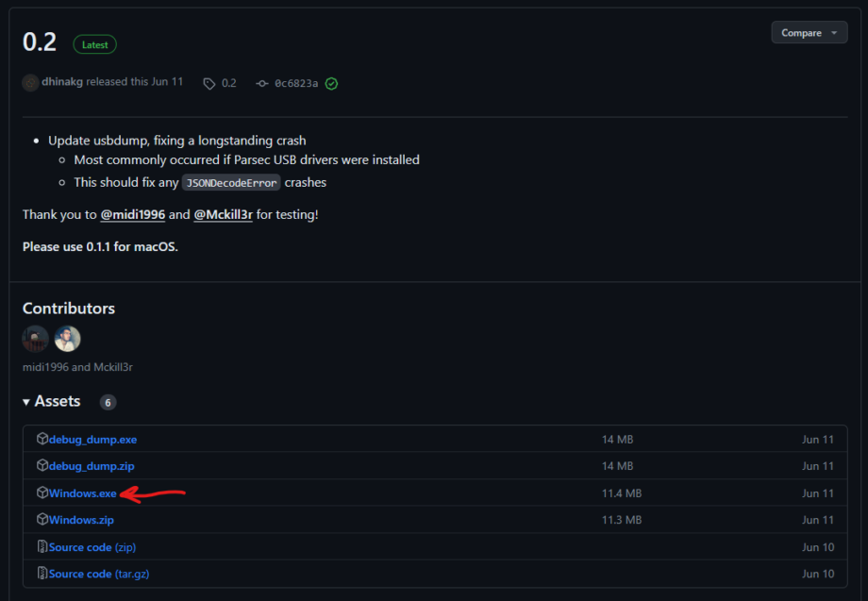This screenshot has height=601, width=868.
Task: Download debug_dump.zip file
Action: tap(92, 466)
